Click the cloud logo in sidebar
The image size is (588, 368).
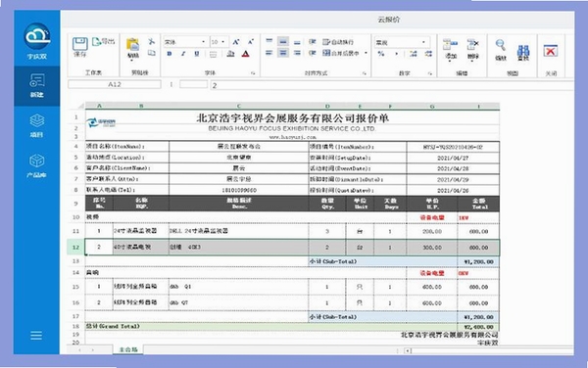pyautogui.click(x=37, y=36)
